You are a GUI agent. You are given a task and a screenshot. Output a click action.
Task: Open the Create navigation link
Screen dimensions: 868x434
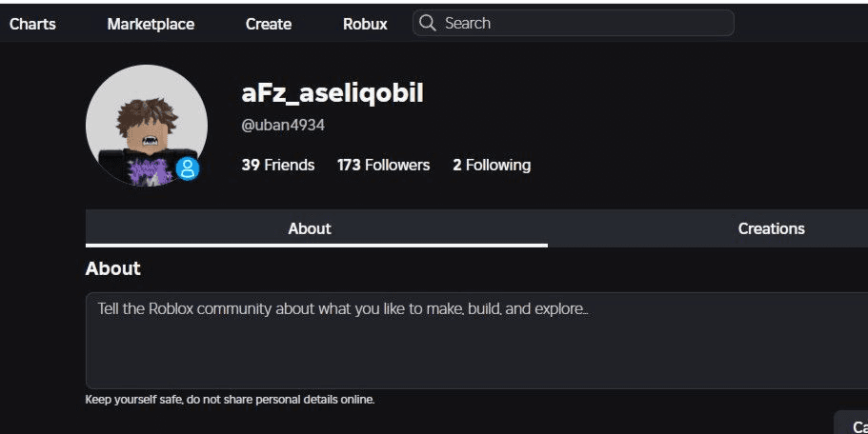click(x=269, y=24)
